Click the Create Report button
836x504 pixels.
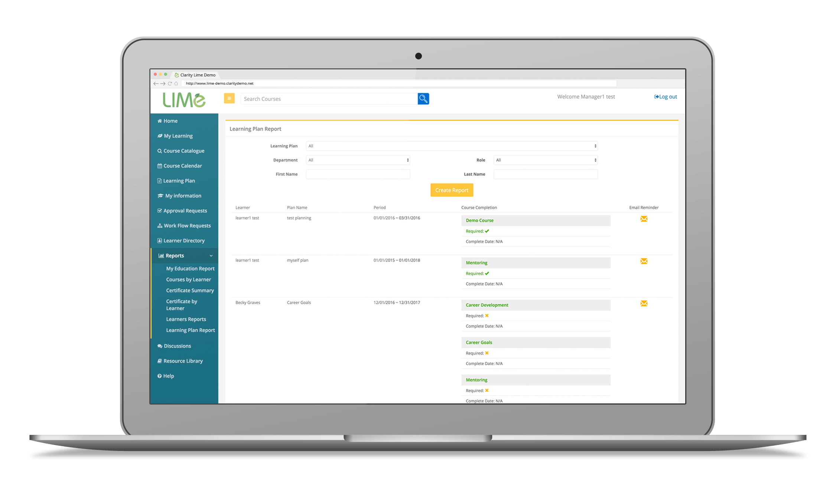(x=452, y=190)
